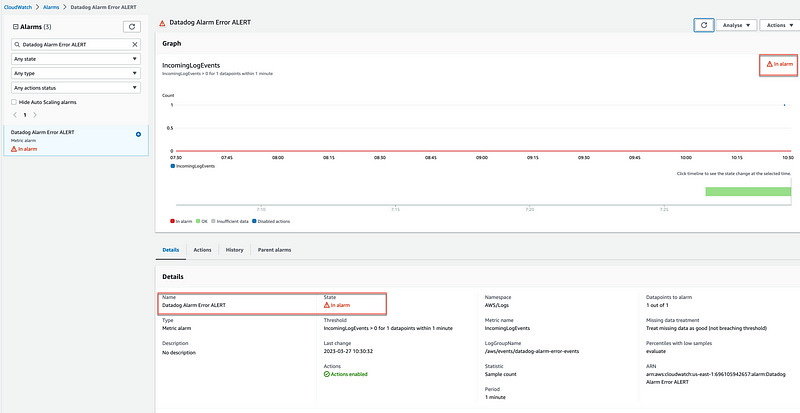Go to next page of alarms list

pyautogui.click(x=35, y=115)
